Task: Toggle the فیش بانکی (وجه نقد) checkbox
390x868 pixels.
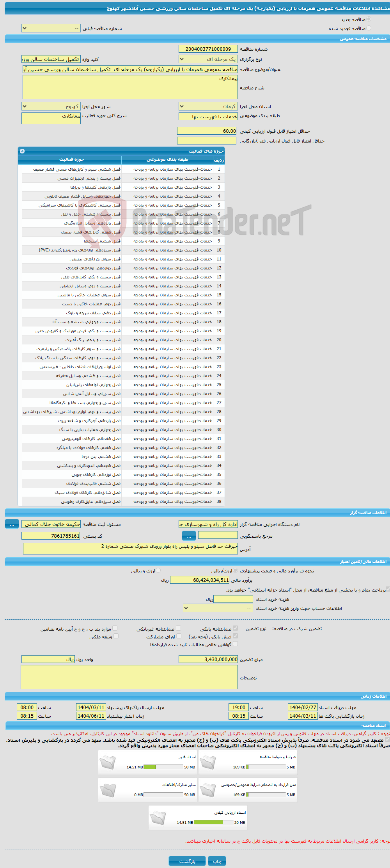Action: click(x=235, y=636)
